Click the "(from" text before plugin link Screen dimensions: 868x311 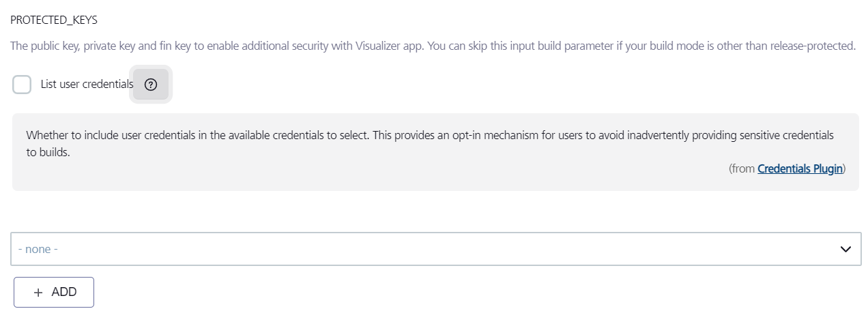742,168
